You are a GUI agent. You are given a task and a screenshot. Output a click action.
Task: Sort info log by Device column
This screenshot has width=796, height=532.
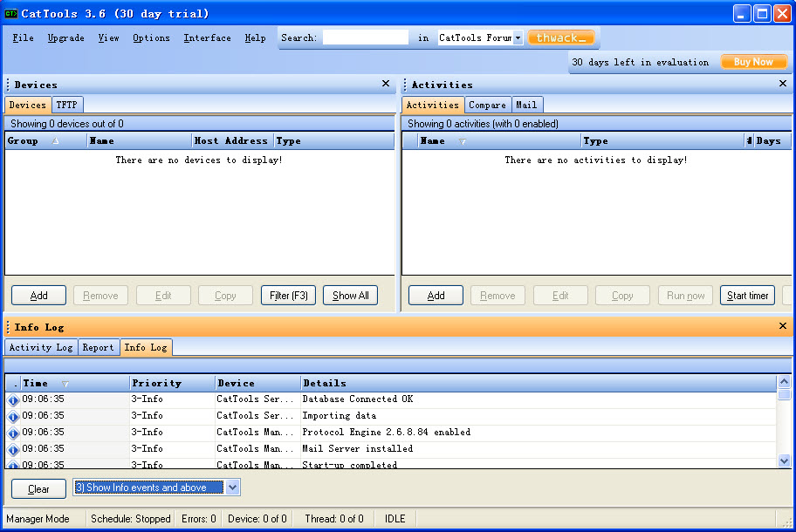point(257,384)
